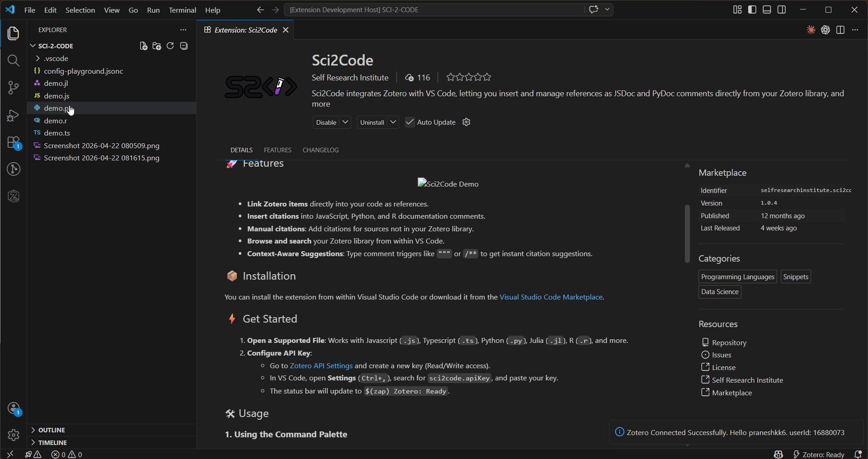Click the spiral AI icon in editor toolbar
The height and width of the screenshot is (459, 868).
[826, 30]
